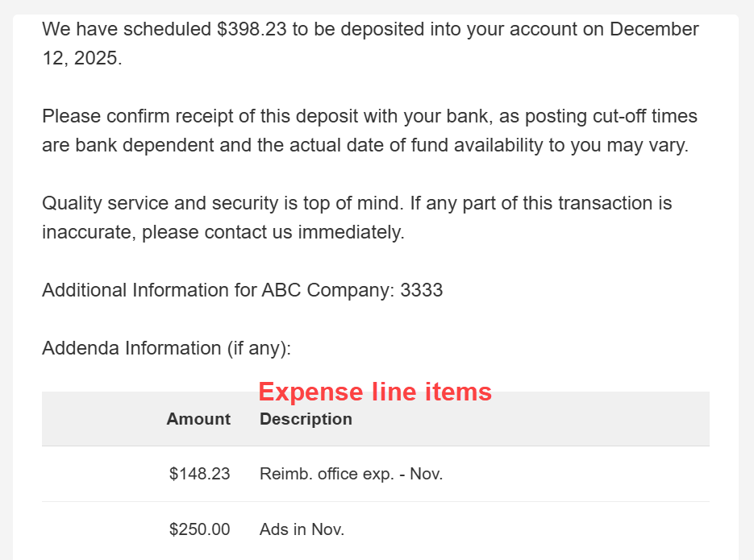Image resolution: width=754 pixels, height=560 pixels.
Task: Click the Description column header
Action: click(x=306, y=419)
